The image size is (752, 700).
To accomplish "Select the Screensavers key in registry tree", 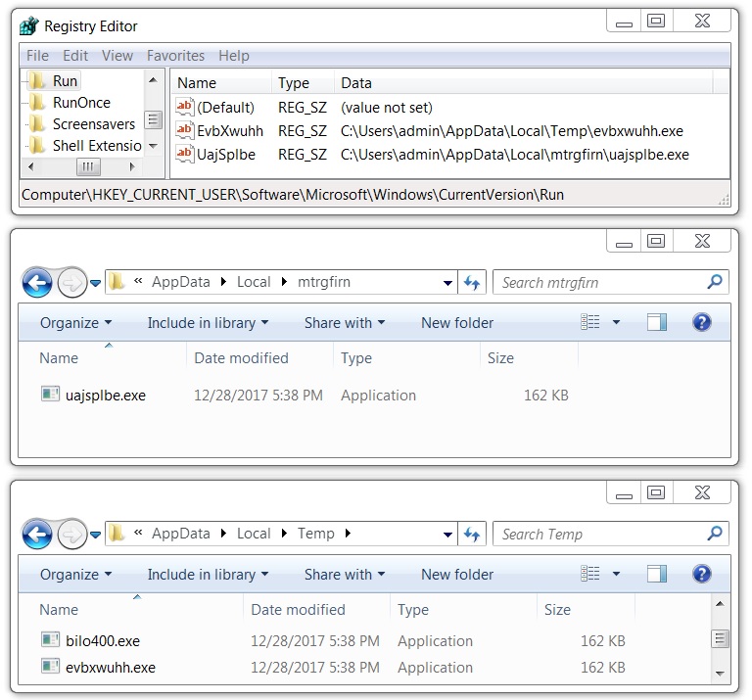I will 94,124.
